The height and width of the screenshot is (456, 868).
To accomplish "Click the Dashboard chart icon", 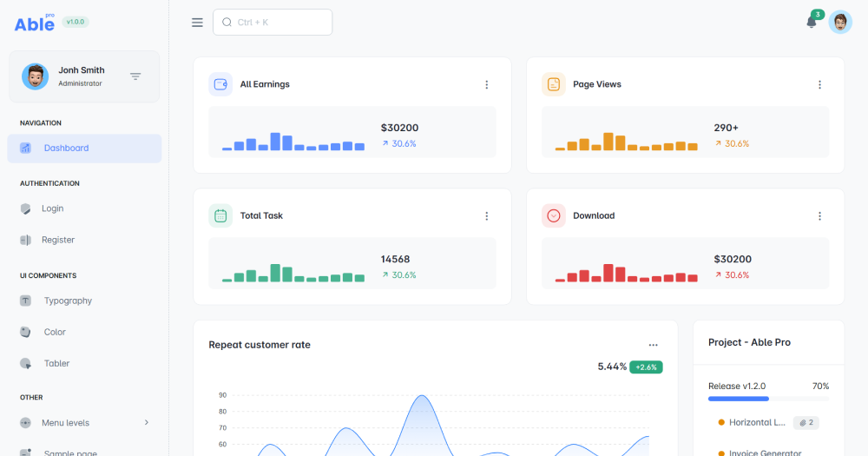I will (x=25, y=148).
